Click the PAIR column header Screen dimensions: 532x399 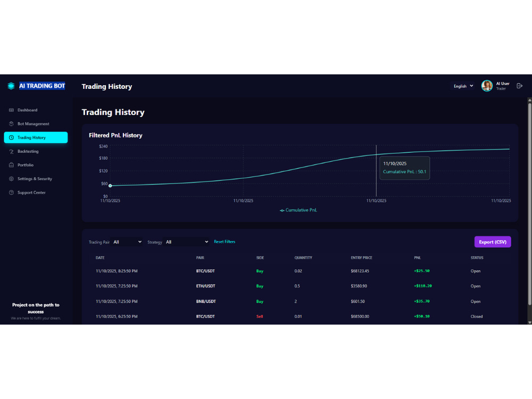coord(200,258)
